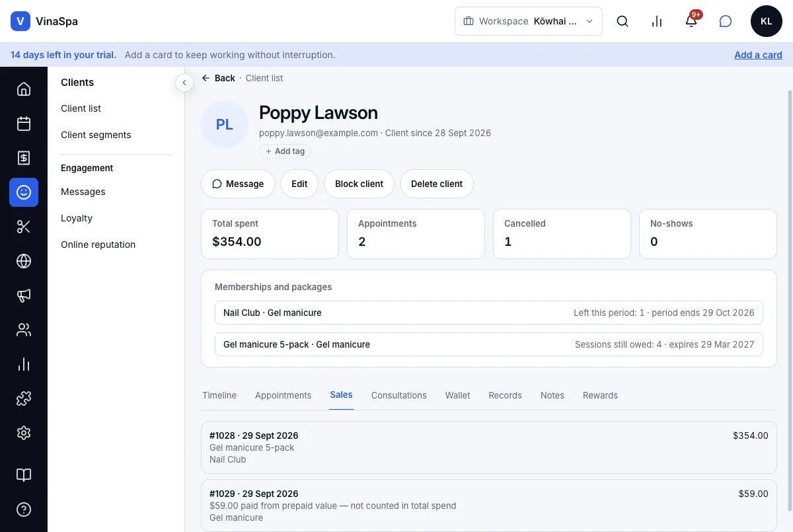Switch to the Timeline tab

(219, 395)
